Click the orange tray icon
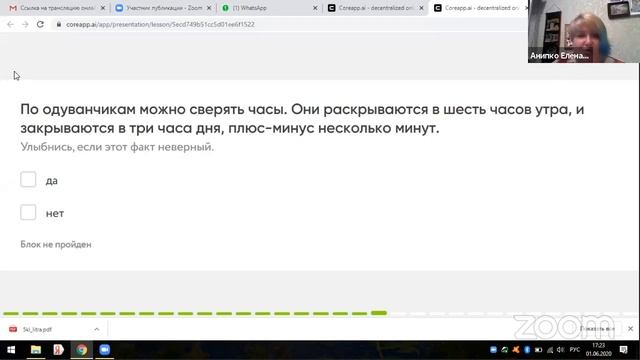The image size is (640, 360). (516, 350)
